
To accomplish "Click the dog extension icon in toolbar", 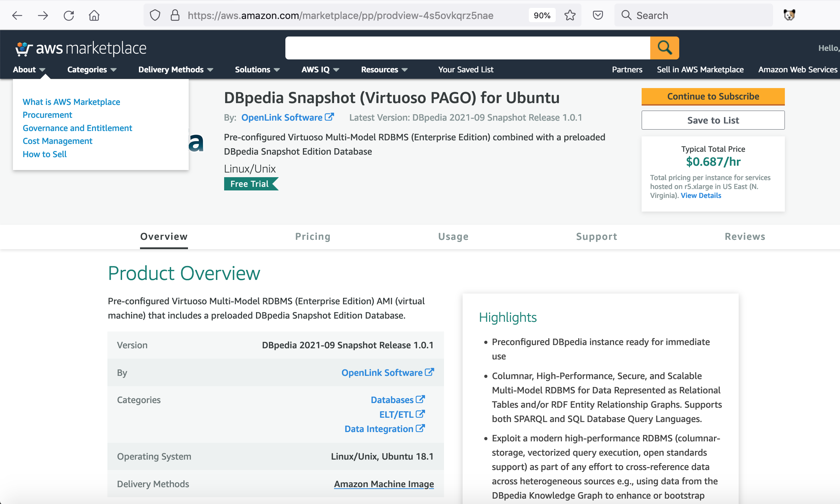I will [x=789, y=15].
